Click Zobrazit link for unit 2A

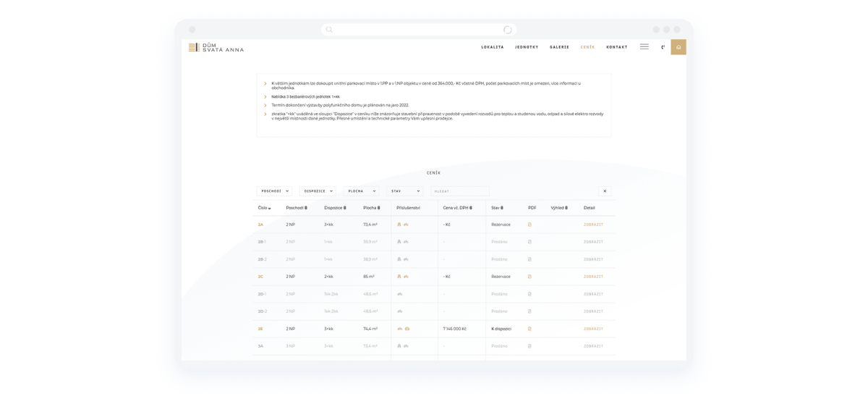593,225
